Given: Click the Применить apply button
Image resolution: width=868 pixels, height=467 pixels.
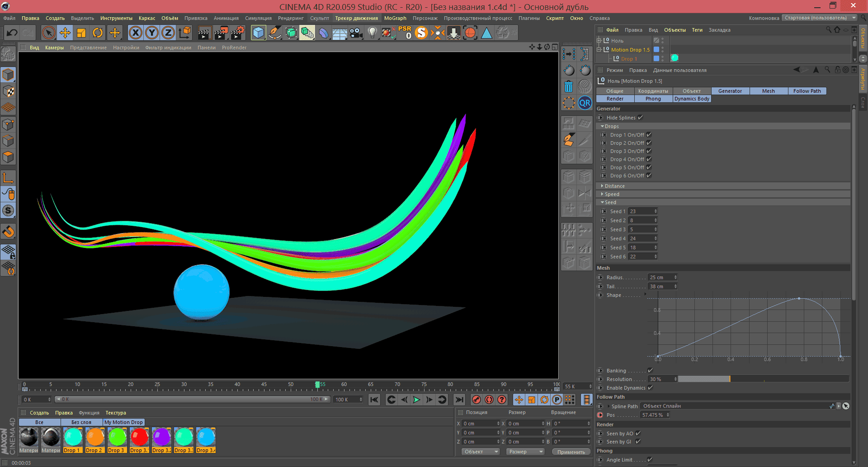Looking at the screenshot, I should [571, 452].
